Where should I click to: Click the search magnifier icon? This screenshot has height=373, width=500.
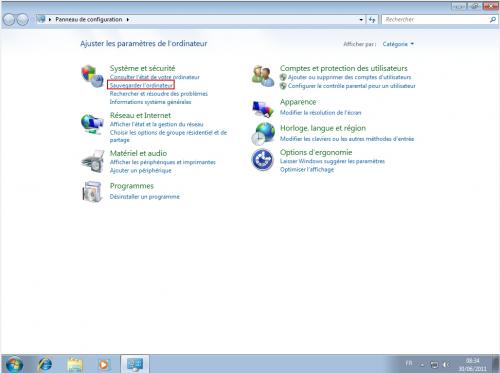[492, 20]
